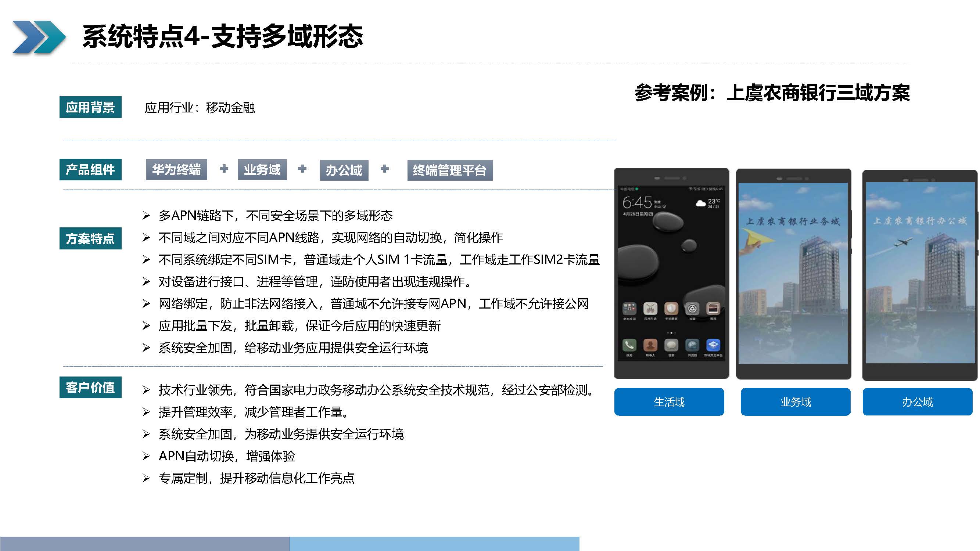Click the 办公域 blue button under the third phone
The height and width of the screenshot is (551, 980).
click(x=918, y=401)
